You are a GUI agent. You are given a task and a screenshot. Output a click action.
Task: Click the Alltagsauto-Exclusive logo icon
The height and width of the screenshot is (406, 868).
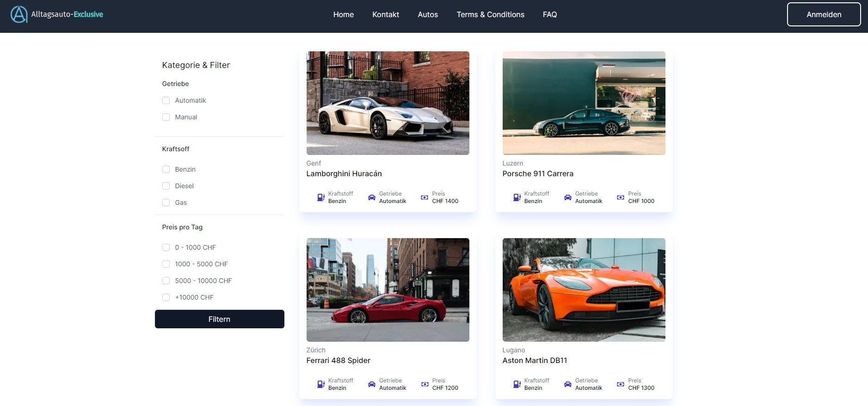19,14
